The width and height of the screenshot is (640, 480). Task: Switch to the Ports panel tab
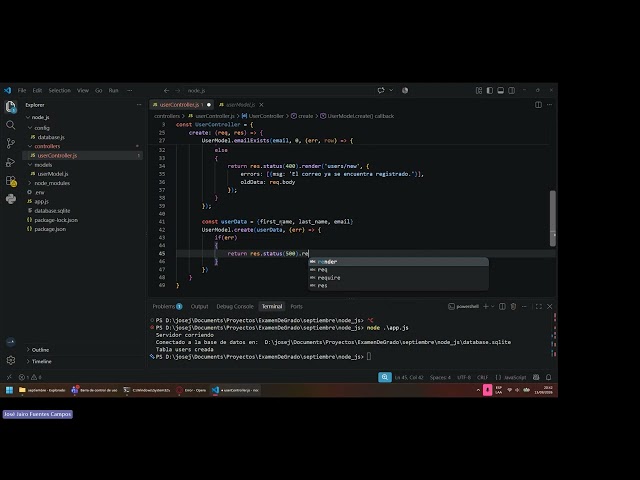pos(296,306)
